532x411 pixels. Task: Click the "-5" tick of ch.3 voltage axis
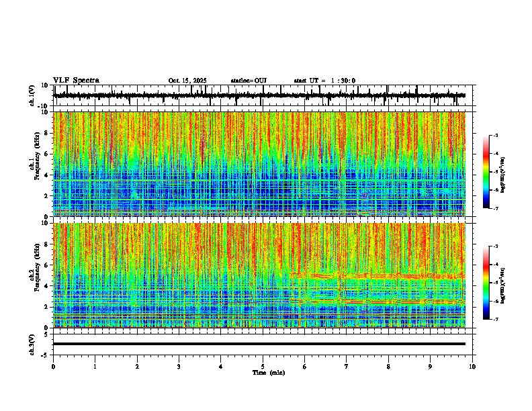coord(45,355)
